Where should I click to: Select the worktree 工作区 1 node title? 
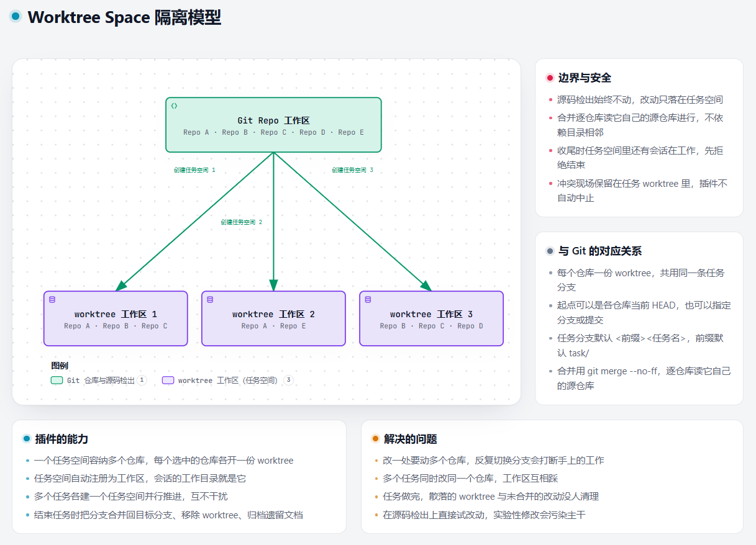pos(116,314)
